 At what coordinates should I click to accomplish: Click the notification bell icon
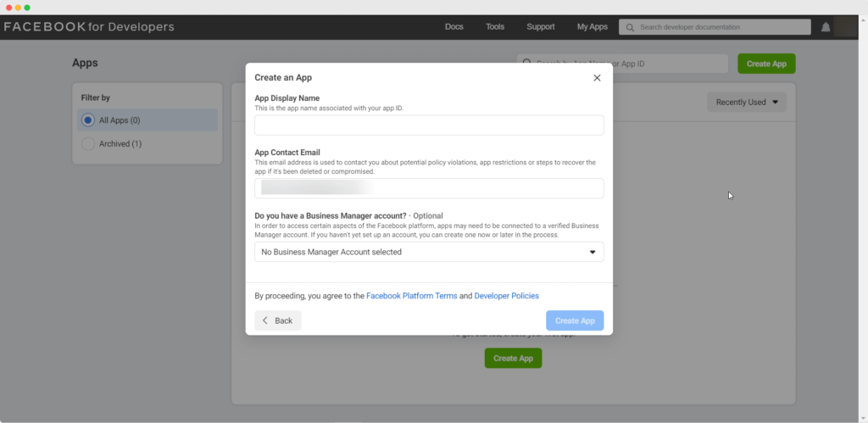(x=826, y=27)
